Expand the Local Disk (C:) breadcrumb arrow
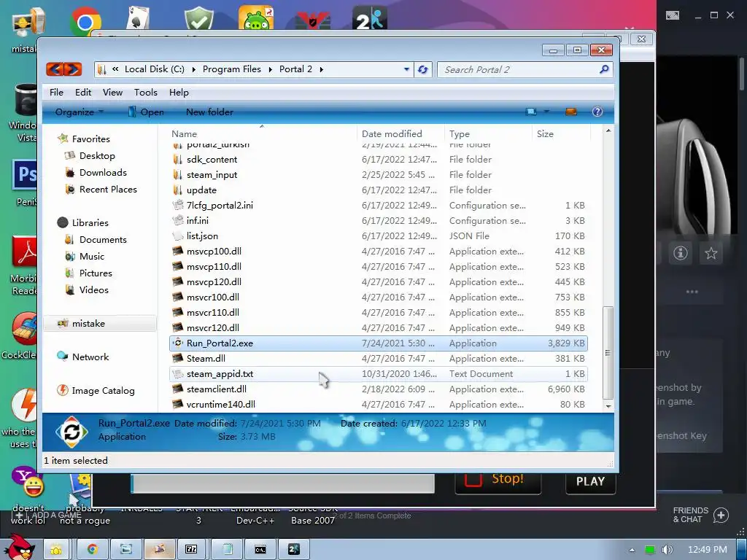Viewport: 747px width, 560px height. tap(193, 69)
